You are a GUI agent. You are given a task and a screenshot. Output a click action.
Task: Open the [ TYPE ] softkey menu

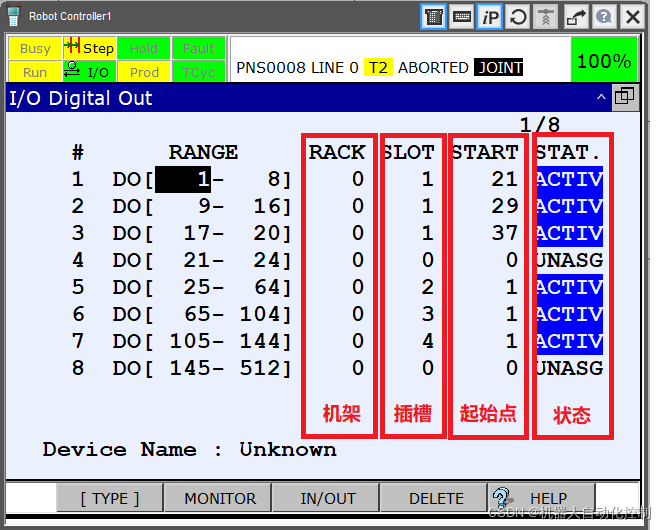[109, 498]
